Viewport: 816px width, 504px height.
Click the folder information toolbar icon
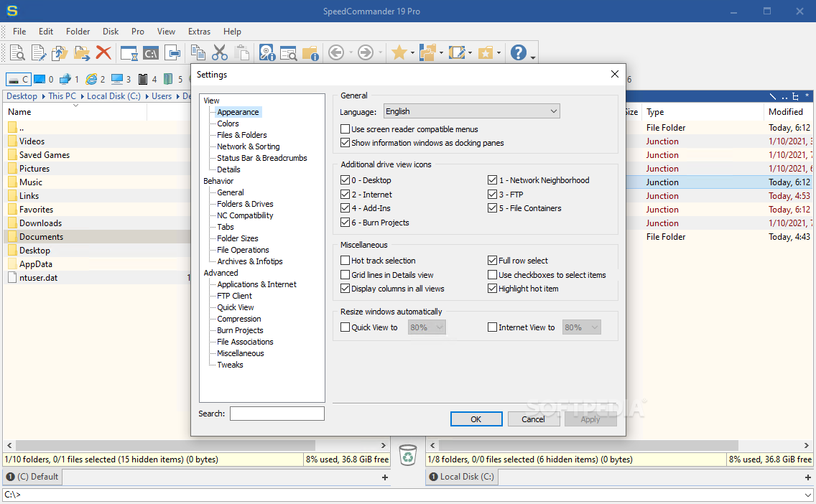click(311, 52)
